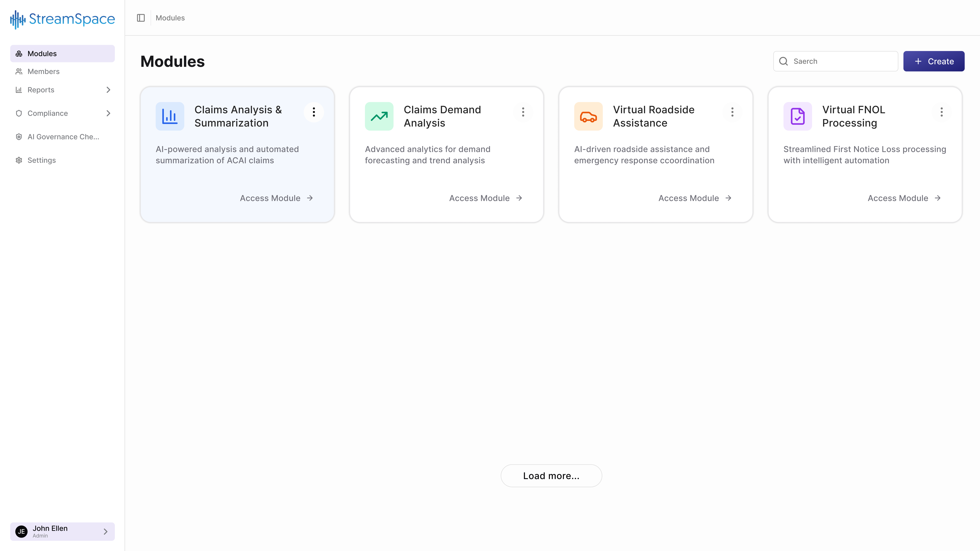Select Modules in the sidebar
This screenshot has height=551, width=980.
click(62, 54)
